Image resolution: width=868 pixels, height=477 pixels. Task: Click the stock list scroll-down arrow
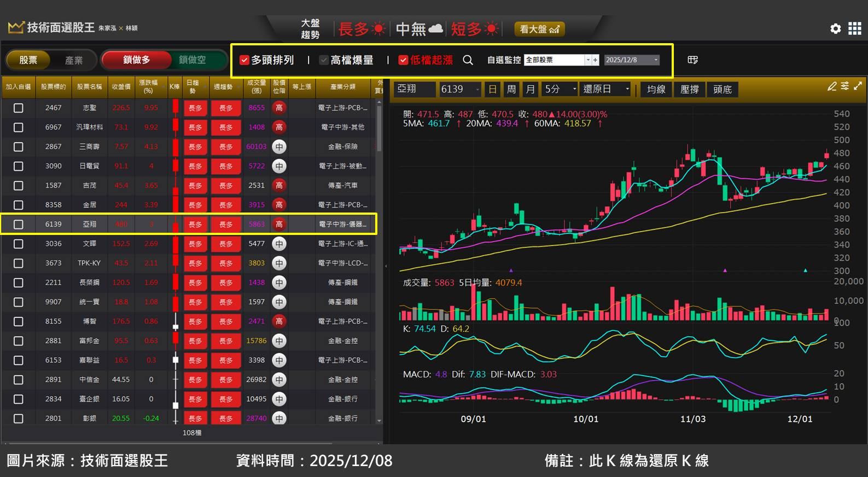coord(380,421)
